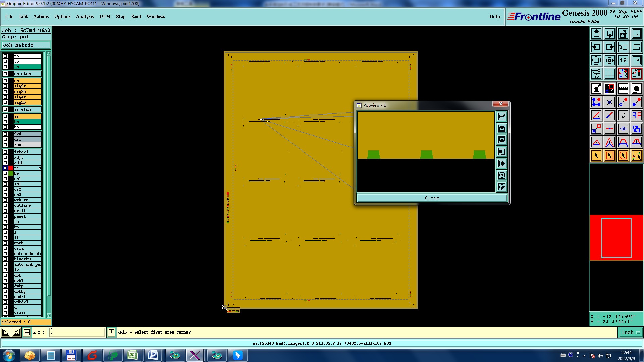This screenshot has height=362, width=644.
Task: Click the help question-mark icon in the toolbox
Action: point(636,60)
